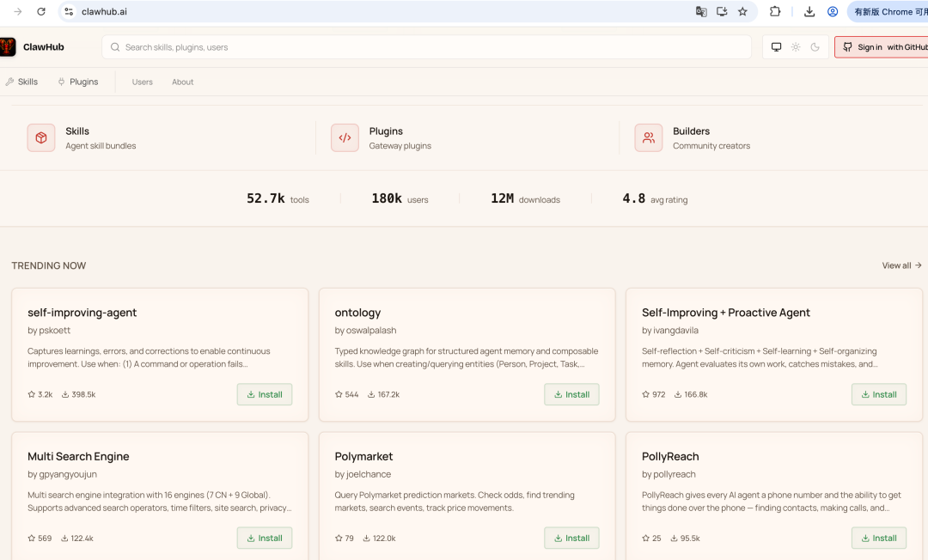This screenshot has height=560, width=928.
Task: Click star count 972 on Proactive Agent
Action: pos(653,394)
